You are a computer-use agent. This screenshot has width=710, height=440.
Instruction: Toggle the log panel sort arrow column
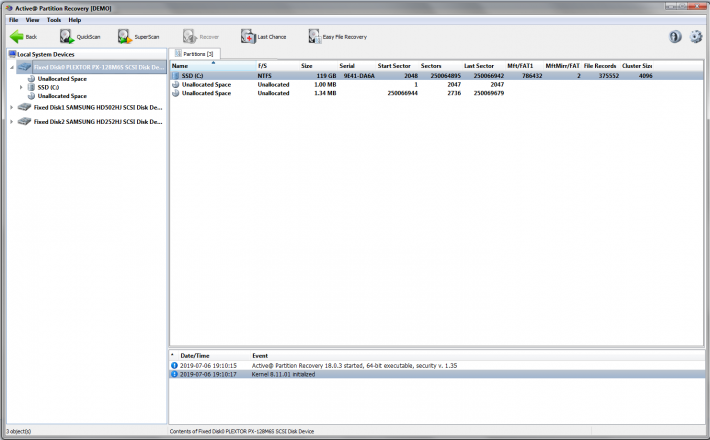[173, 355]
